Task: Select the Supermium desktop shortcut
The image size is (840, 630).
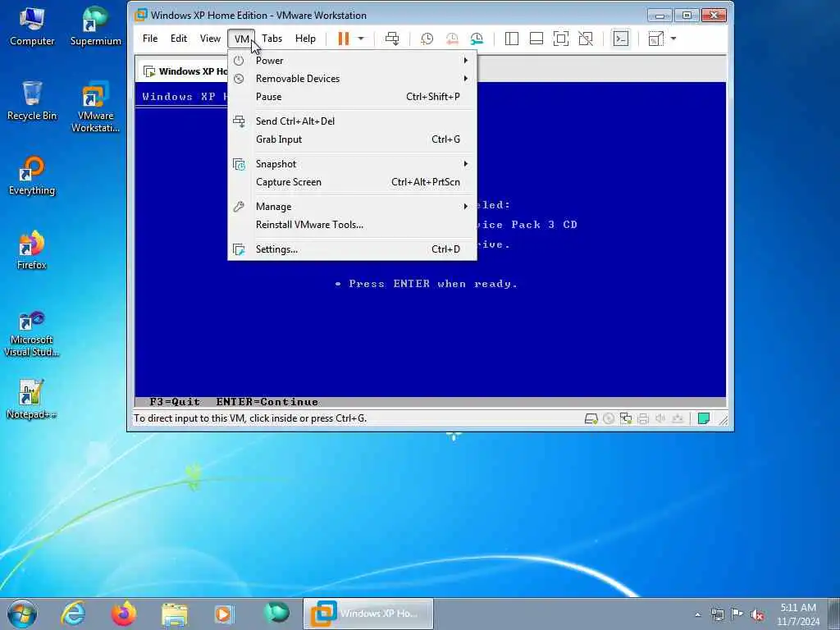Action: 95,27
